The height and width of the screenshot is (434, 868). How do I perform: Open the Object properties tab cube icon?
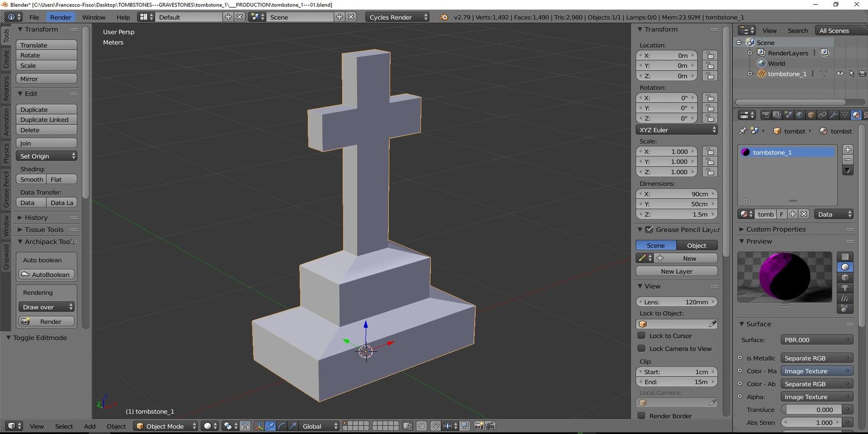(811, 115)
